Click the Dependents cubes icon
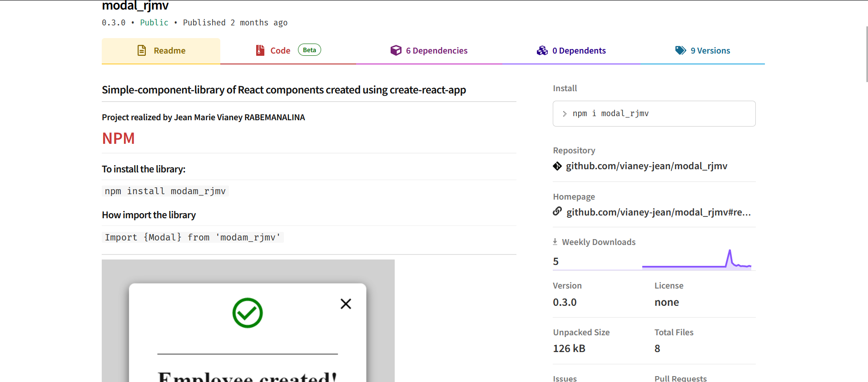868x382 pixels. [x=542, y=50]
